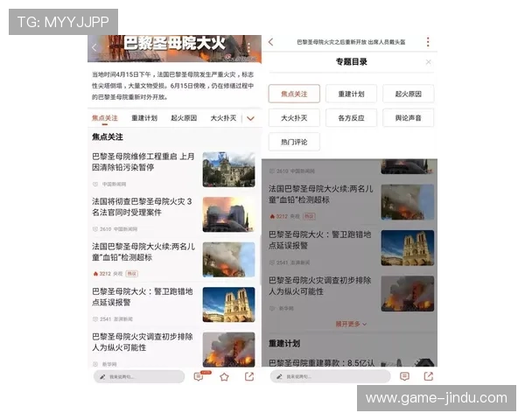Expand 展开更多 on the right screen
The width and height of the screenshot is (525, 420).
click(351, 324)
